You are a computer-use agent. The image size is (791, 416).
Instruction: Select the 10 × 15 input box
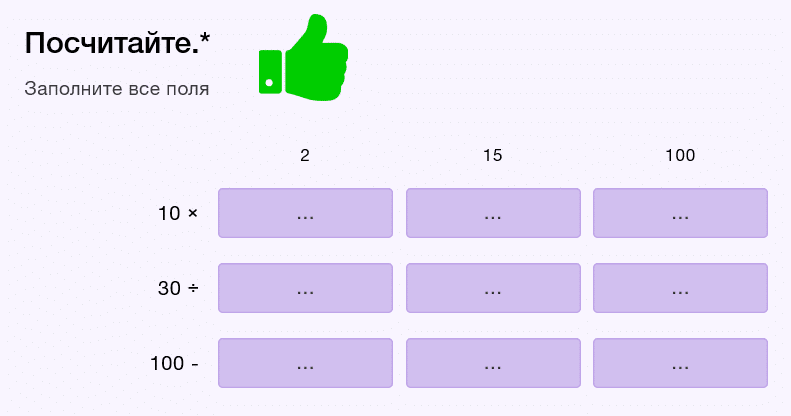click(493, 213)
